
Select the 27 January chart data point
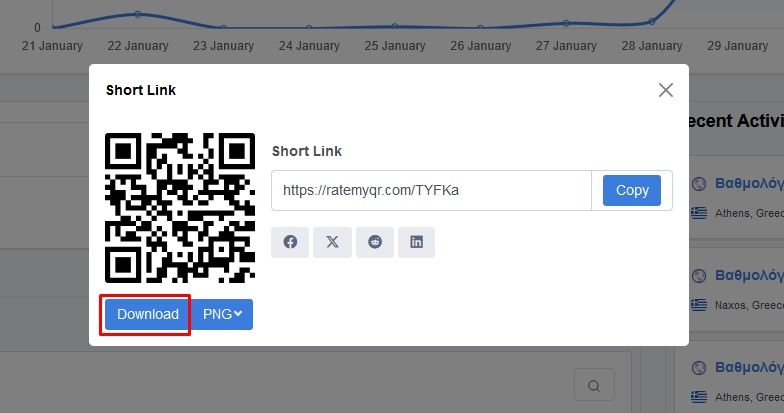566,23
